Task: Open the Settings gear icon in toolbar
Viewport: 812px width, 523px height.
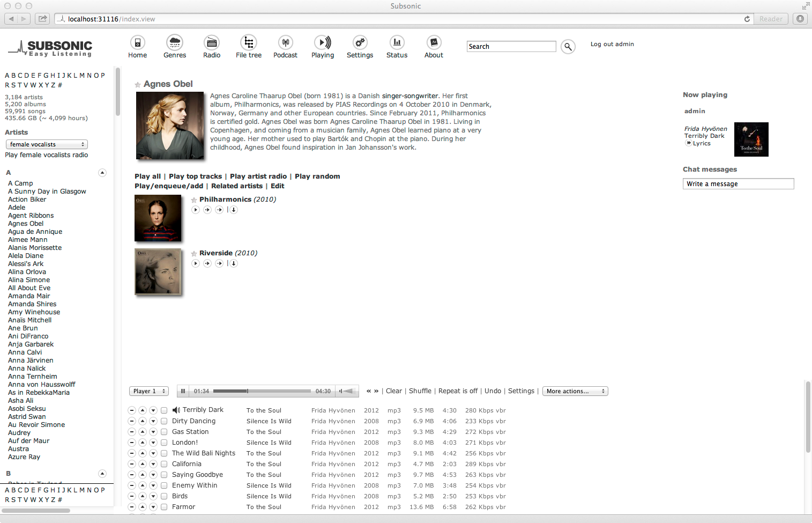Action: pos(360,42)
